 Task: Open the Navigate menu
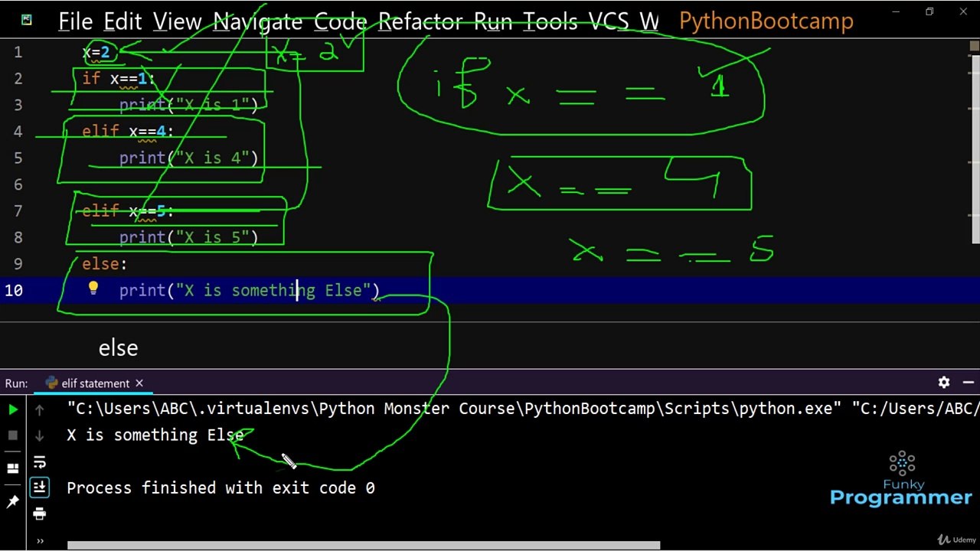tap(259, 21)
